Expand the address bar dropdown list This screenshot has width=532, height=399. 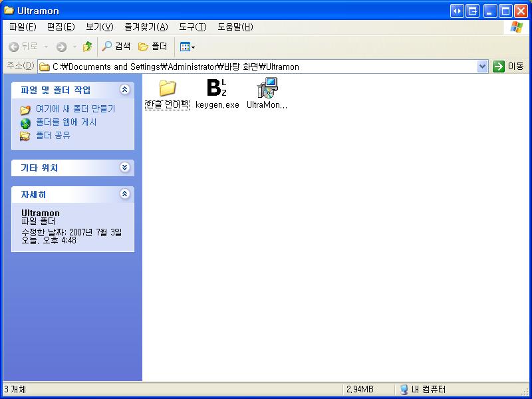(x=482, y=66)
